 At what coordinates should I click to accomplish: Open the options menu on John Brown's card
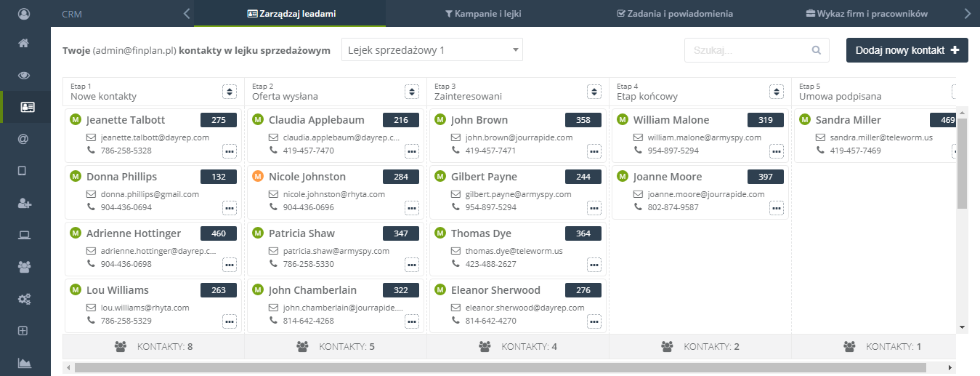point(594,151)
